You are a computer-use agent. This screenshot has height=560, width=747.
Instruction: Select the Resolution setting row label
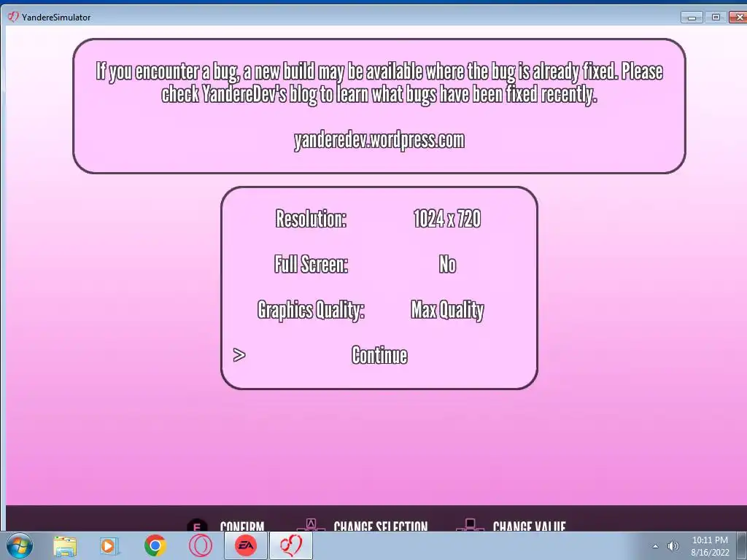click(311, 219)
